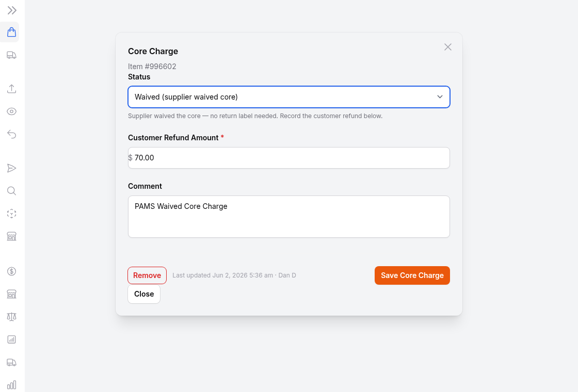
Task: Open the dashed box scan icon
Action: pyautogui.click(x=12, y=214)
